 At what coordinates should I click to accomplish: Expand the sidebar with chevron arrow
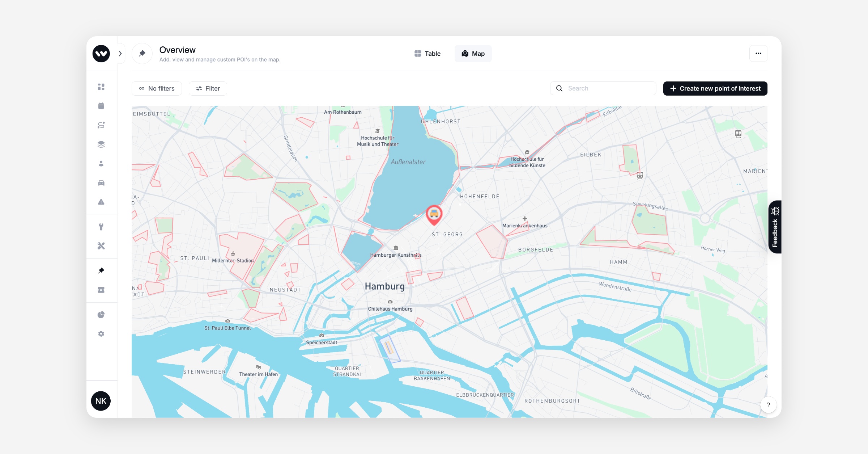coord(120,54)
